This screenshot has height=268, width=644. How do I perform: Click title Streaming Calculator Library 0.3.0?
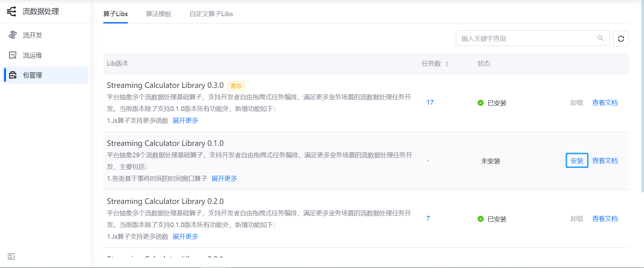[165, 85]
